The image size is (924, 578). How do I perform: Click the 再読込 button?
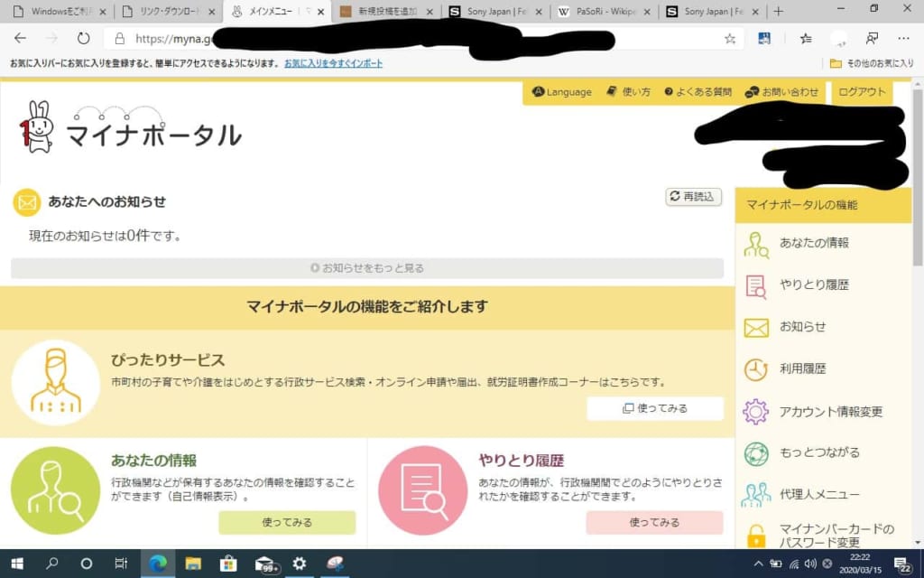point(694,196)
